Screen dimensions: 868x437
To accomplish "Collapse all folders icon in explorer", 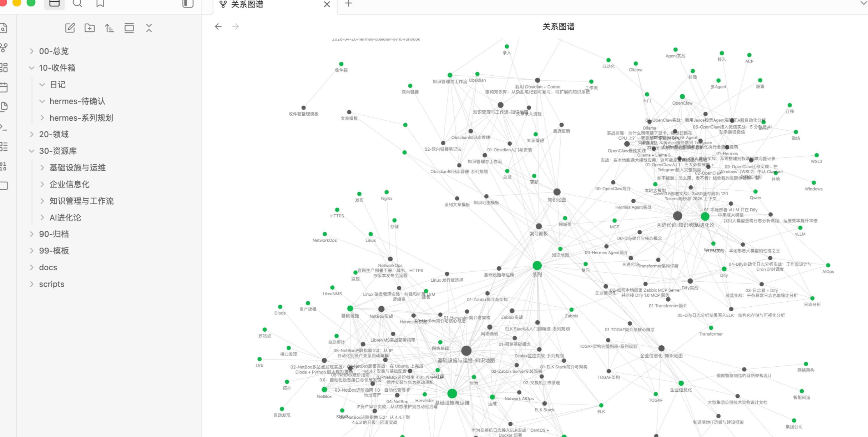I will tap(149, 28).
